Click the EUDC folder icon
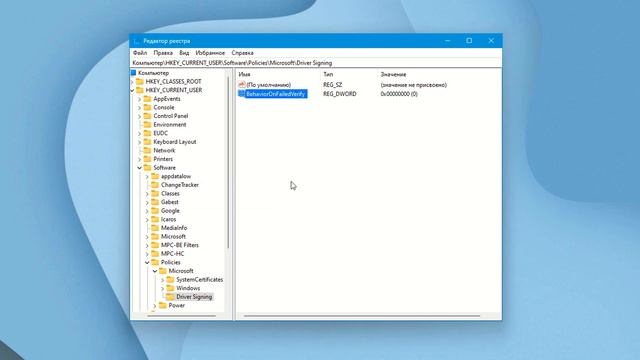The height and width of the screenshot is (360, 640). [x=147, y=133]
